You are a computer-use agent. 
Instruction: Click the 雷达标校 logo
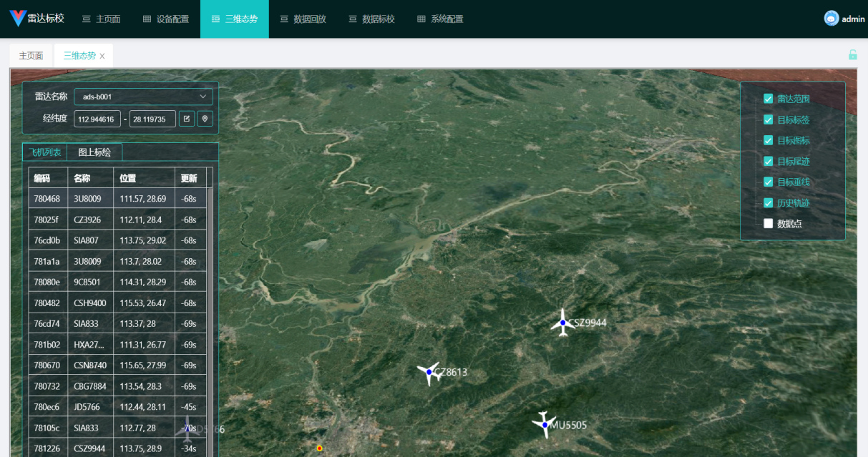[37, 19]
